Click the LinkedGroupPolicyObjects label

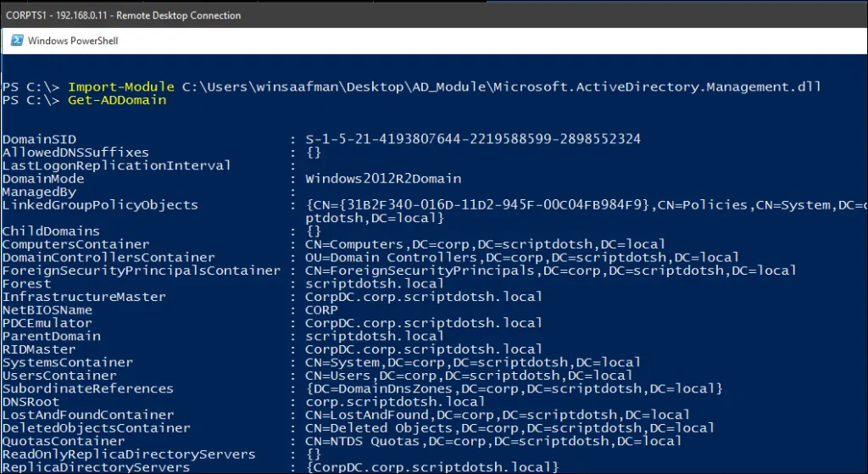[x=100, y=205]
